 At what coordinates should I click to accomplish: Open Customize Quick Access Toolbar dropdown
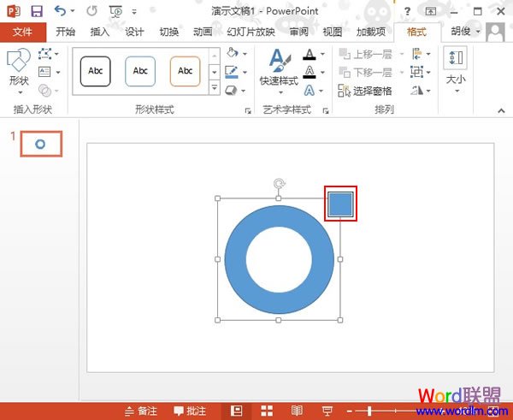[x=134, y=12]
